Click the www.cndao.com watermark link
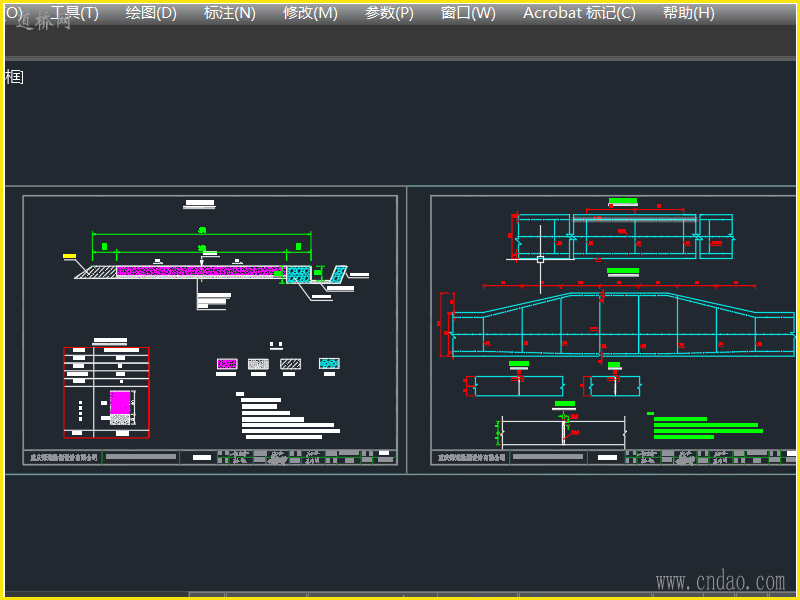Screen dimensions: 800x600 click(720, 582)
